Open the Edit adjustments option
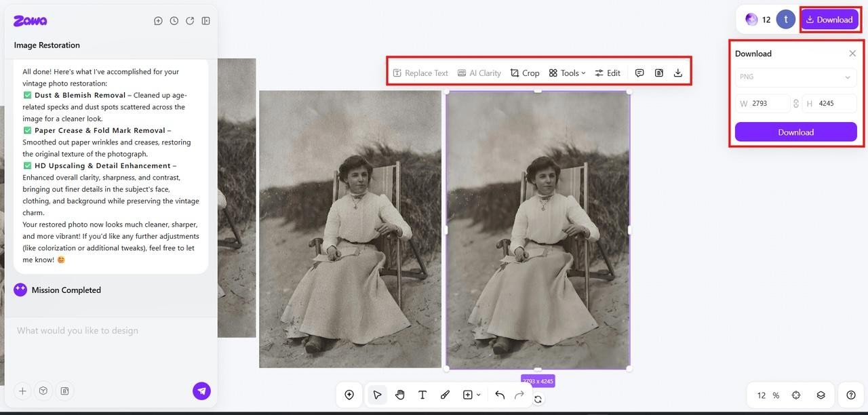868x415 pixels. [x=608, y=73]
